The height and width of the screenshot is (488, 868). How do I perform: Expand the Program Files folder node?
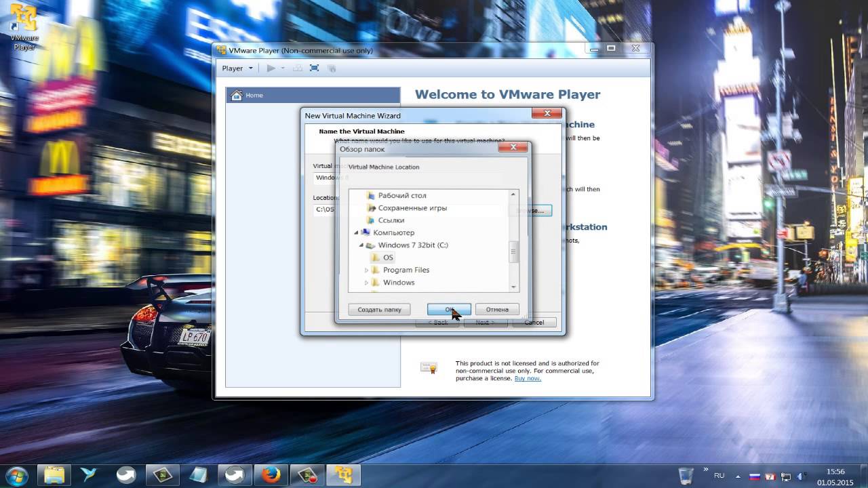click(366, 270)
